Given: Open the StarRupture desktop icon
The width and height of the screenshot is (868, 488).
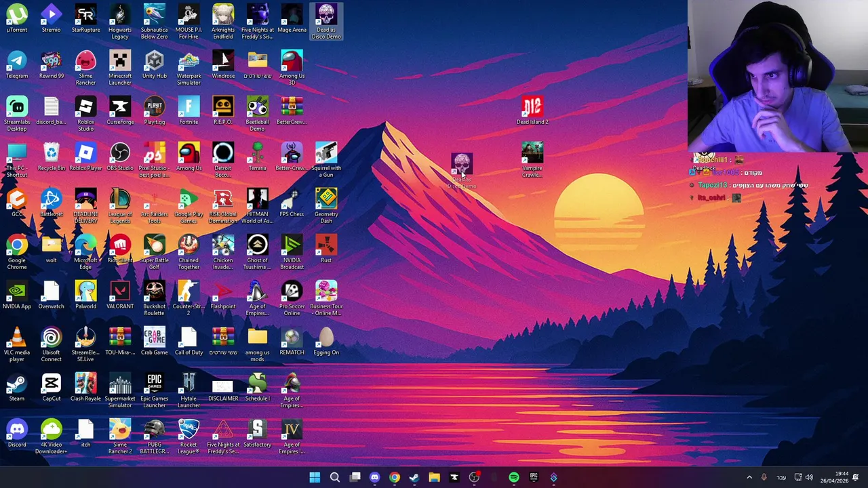Looking at the screenshot, I should [x=85, y=19].
